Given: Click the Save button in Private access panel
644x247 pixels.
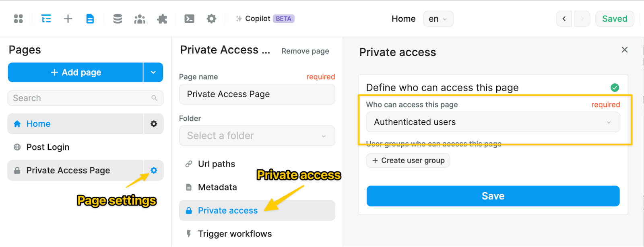Looking at the screenshot, I should pos(493,196).
